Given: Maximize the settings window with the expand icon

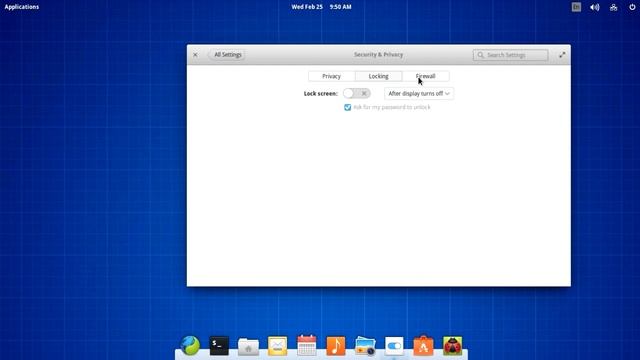Looking at the screenshot, I should 562,55.
